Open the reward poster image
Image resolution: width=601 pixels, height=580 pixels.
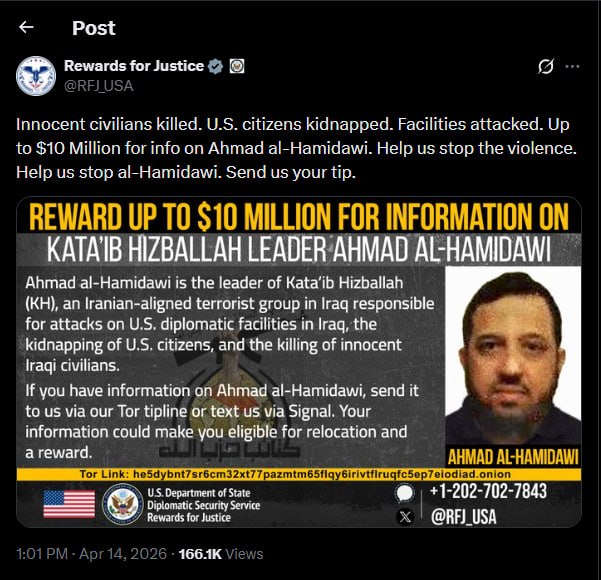click(299, 362)
